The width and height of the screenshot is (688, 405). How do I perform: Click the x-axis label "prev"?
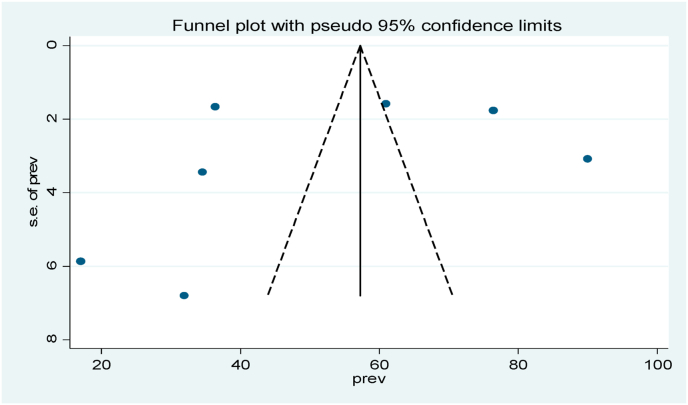pyautogui.click(x=371, y=381)
